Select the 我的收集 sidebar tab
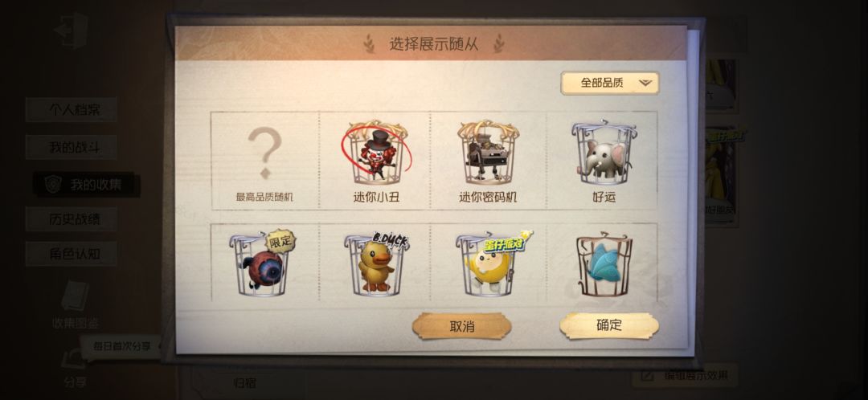868x400 pixels. [x=86, y=185]
